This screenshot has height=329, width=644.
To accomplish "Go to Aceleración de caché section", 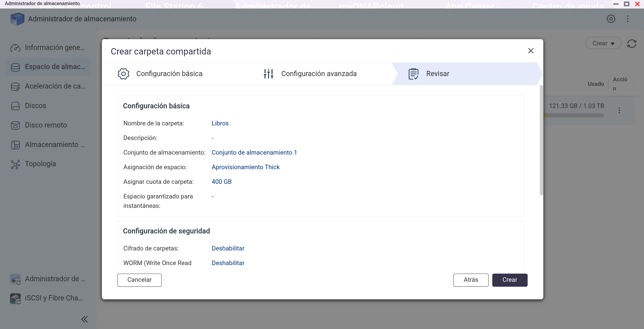I will pyautogui.click(x=55, y=86).
